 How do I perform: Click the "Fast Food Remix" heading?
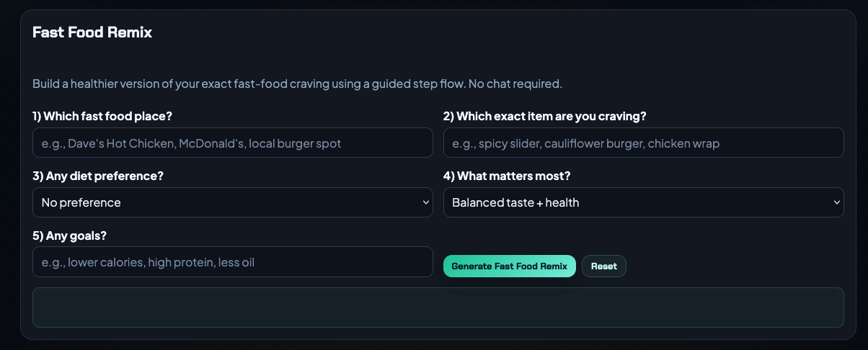tap(92, 32)
